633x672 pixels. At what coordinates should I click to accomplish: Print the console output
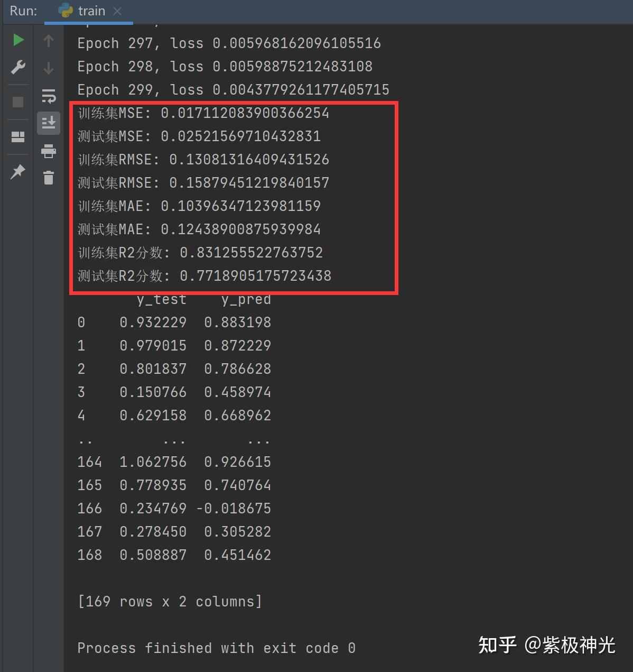[49, 151]
